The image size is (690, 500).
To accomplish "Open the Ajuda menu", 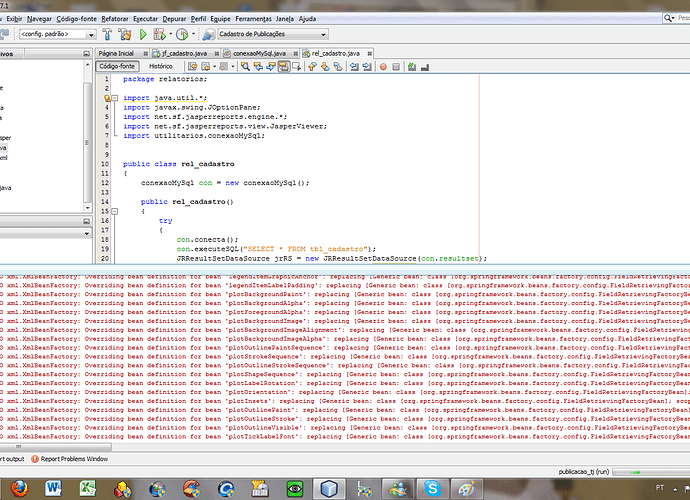I will click(307, 18).
